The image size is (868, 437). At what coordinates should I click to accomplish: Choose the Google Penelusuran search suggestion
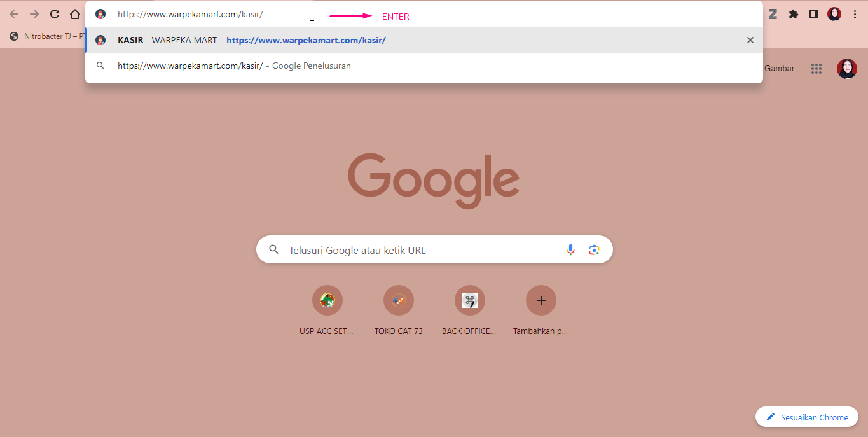424,66
